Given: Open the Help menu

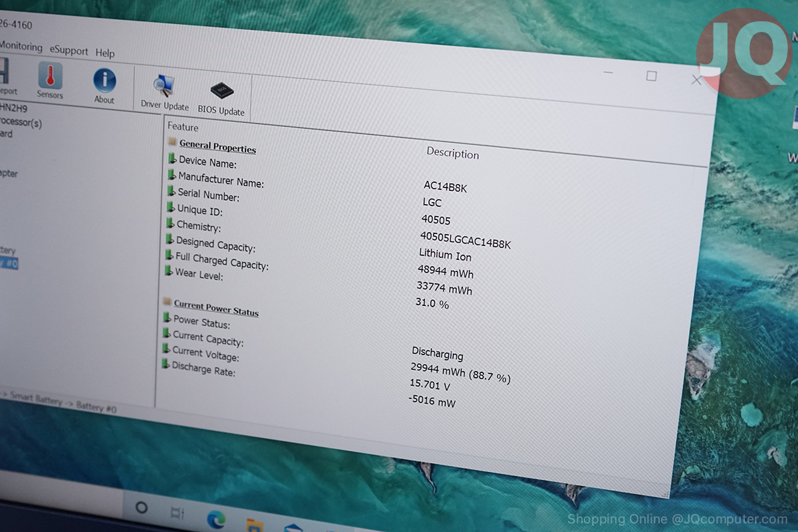Looking at the screenshot, I should (x=105, y=53).
